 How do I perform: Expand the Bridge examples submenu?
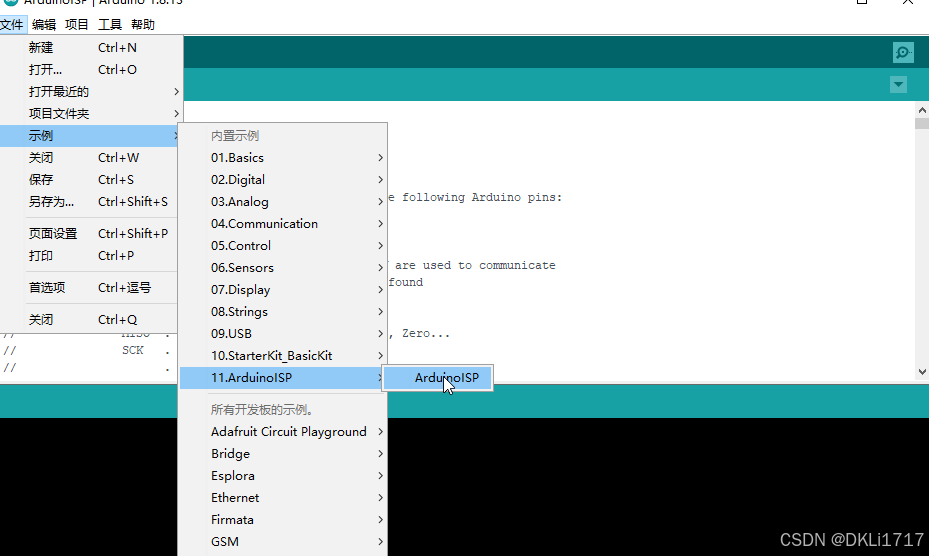tap(283, 453)
